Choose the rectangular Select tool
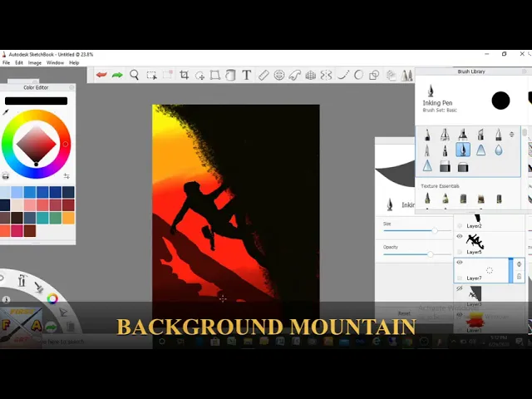 pos(151,75)
